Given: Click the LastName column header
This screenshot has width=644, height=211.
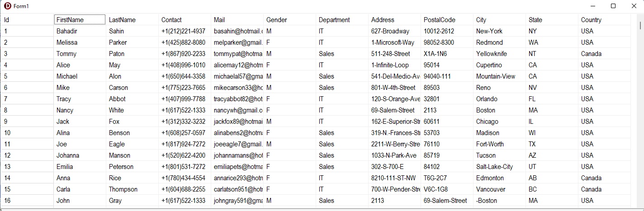Looking at the screenshot, I should (x=132, y=19).
